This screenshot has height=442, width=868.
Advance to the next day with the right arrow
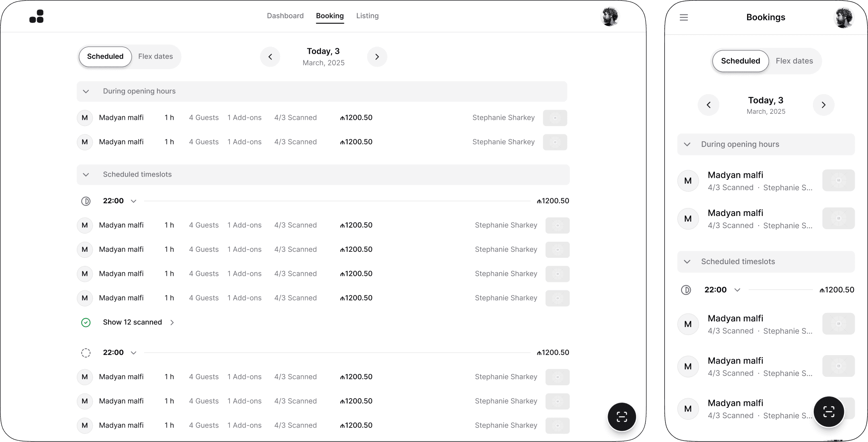tap(377, 57)
